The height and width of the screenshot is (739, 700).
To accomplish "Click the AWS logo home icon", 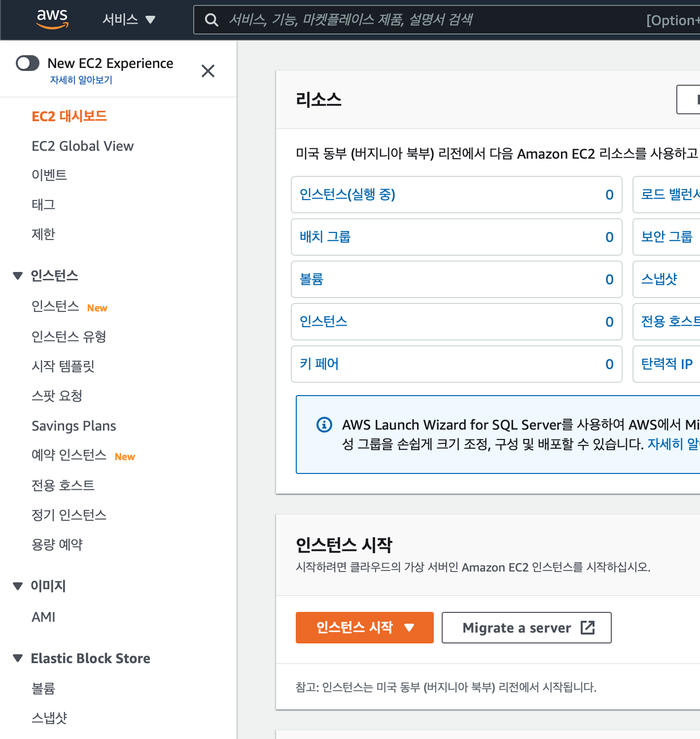I will pos(52,19).
